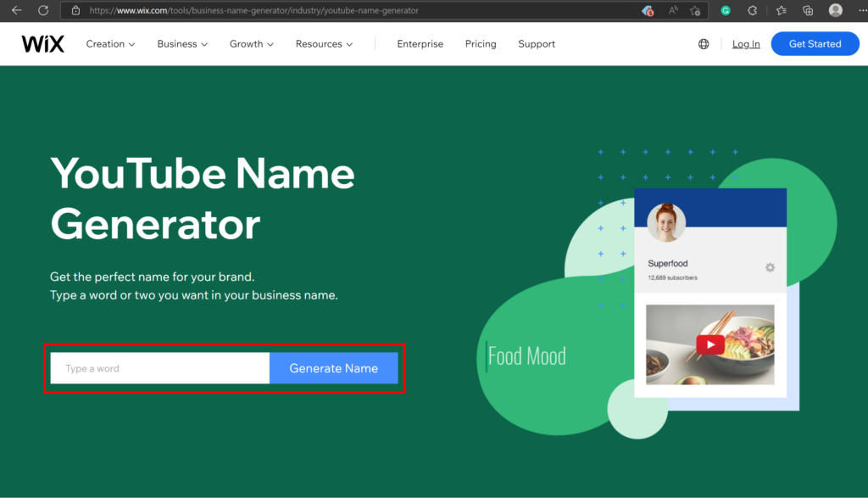868x498 pixels.
Task: Reload the page with the refresh icon
Action: pyautogui.click(x=43, y=10)
